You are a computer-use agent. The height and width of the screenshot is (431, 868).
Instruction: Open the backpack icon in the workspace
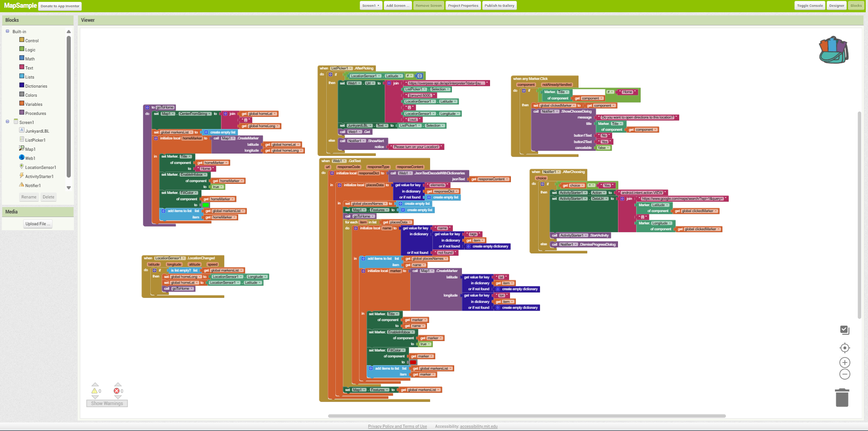(x=834, y=50)
